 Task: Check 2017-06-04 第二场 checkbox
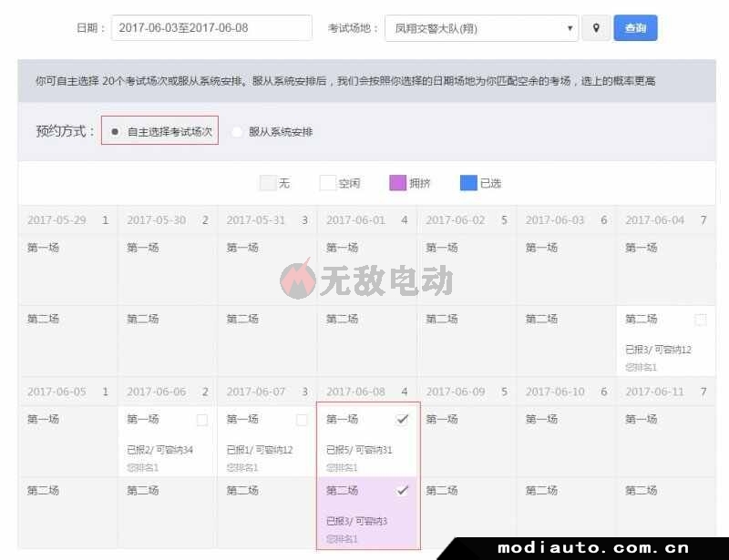pos(700,320)
